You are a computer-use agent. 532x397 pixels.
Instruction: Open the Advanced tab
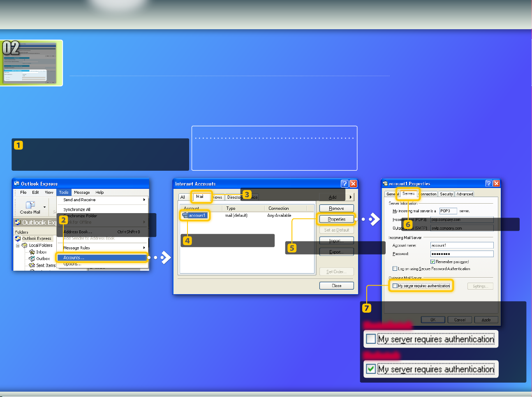(465, 194)
